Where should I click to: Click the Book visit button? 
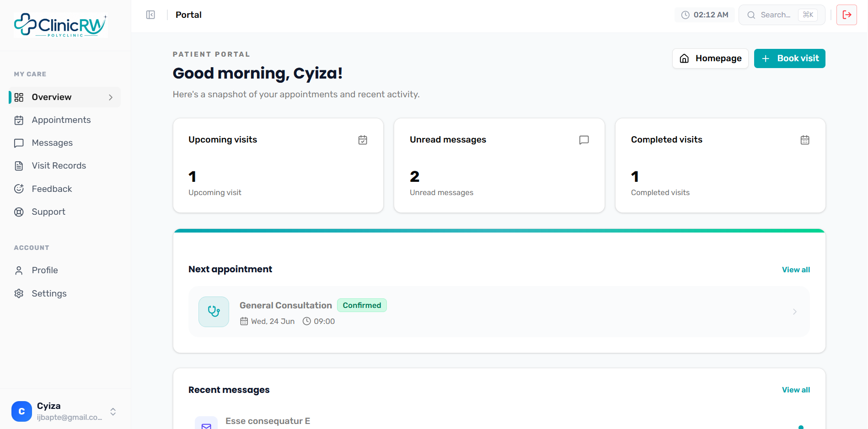point(789,58)
